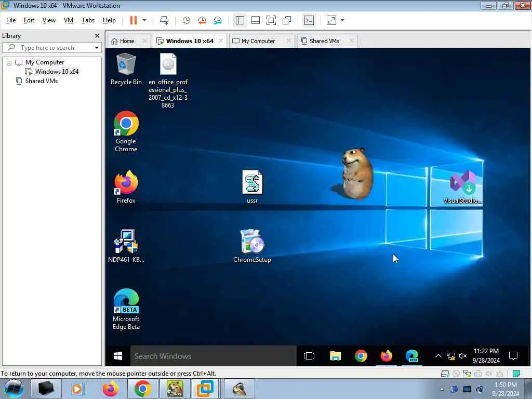Screen dimensions: 532x399
Task: Open the library search dropdown arrow
Action: click(x=97, y=47)
